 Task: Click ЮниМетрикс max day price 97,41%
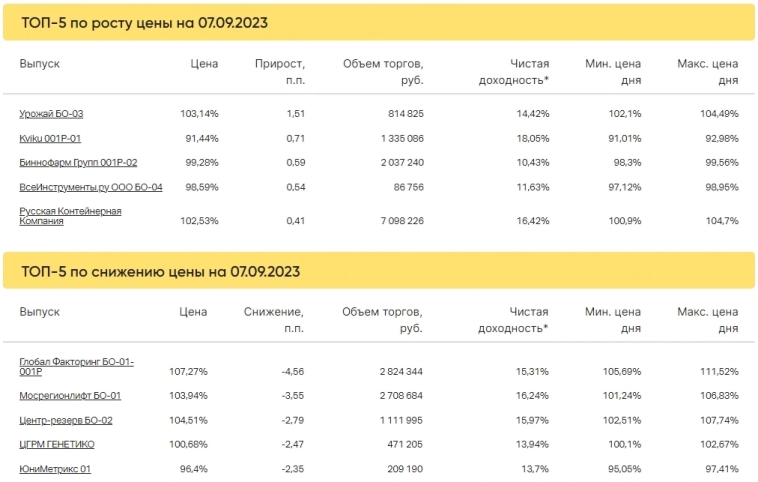click(x=719, y=468)
